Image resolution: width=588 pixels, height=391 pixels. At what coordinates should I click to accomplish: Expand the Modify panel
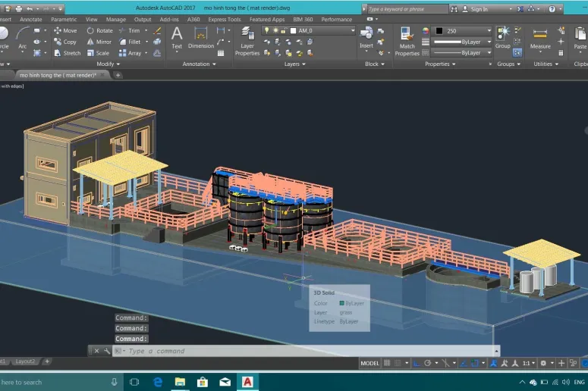108,64
